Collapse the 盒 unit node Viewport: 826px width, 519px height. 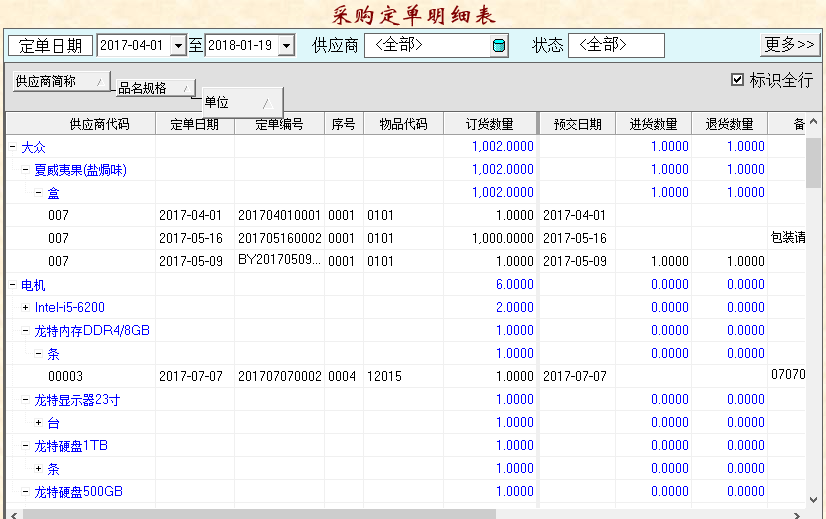(x=38, y=193)
